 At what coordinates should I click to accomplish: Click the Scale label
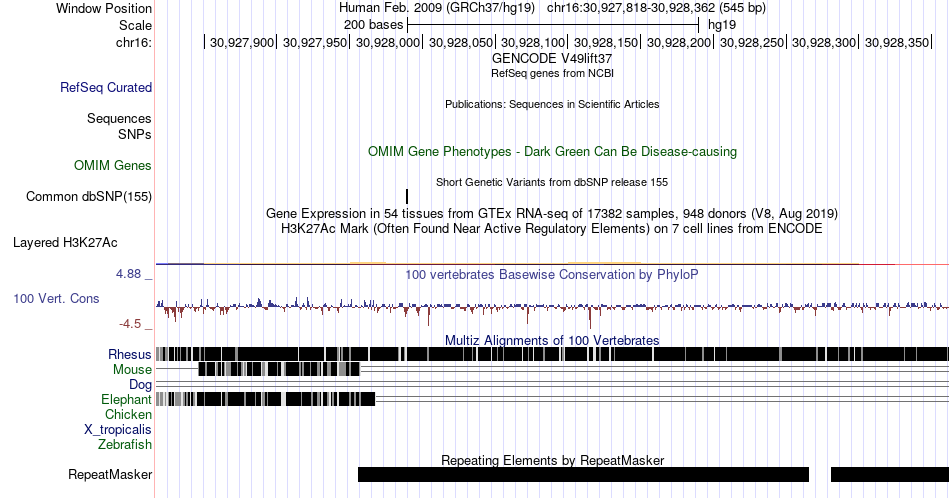136,25
